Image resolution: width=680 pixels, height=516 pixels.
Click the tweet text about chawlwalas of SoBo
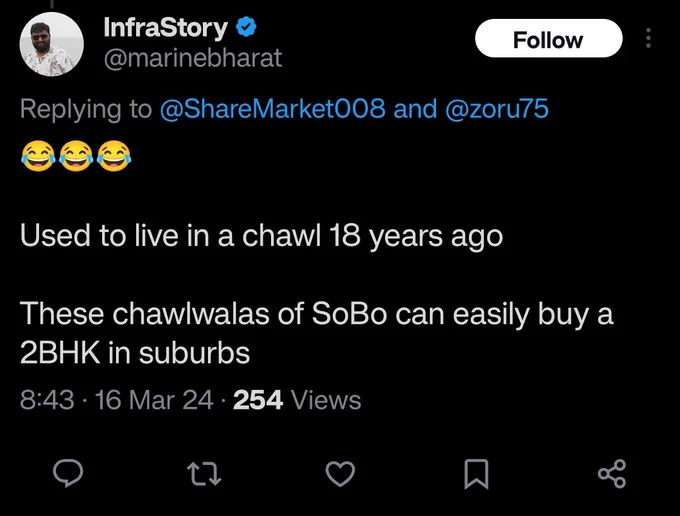coord(316,333)
